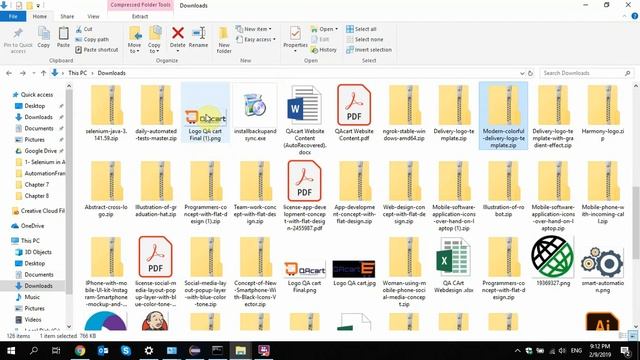Open 3D Objects under This PC
The height and width of the screenshot is (360, 640).
(33, 252)
